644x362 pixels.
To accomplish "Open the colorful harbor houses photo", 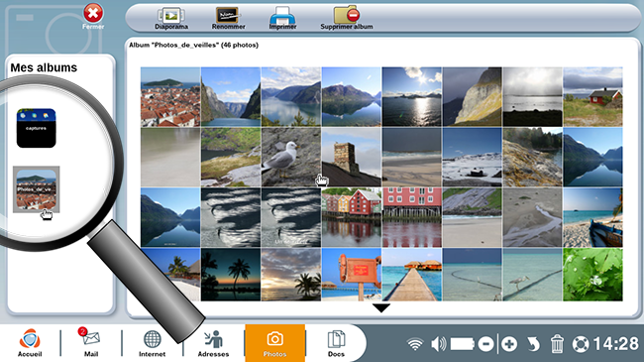I will [x=351, y=217].
